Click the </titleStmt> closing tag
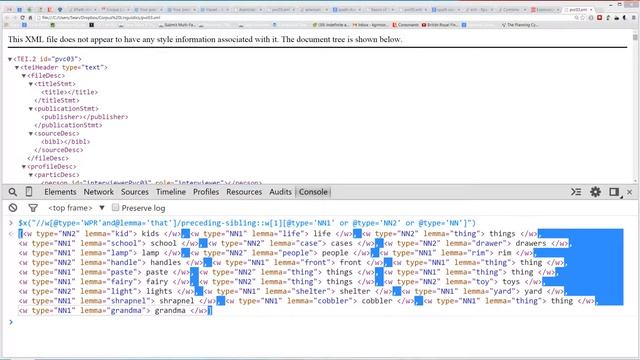The width and height of the screenshot is (640, 360). pos(57,100)
